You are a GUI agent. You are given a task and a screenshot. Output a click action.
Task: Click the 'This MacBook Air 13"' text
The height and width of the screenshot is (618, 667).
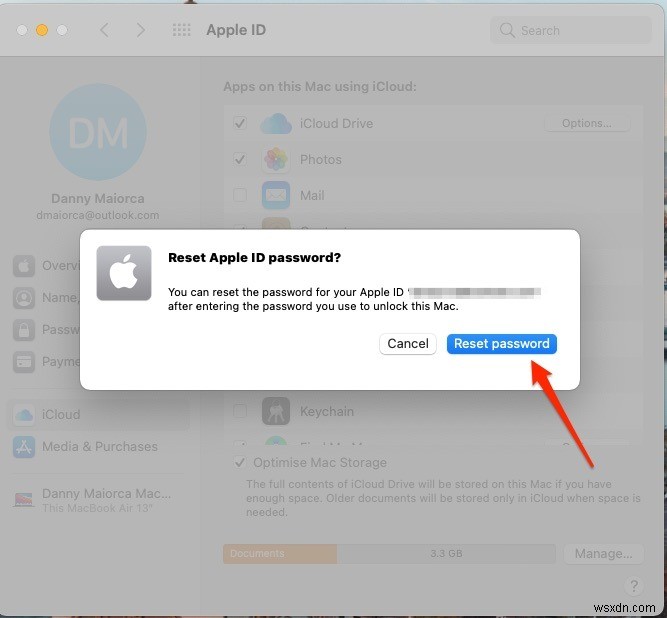click(97, 508)
